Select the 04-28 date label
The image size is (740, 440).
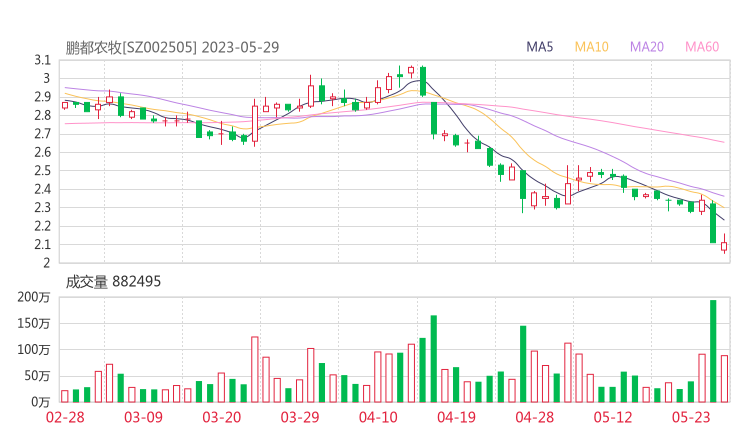click(x=534, y=417)
